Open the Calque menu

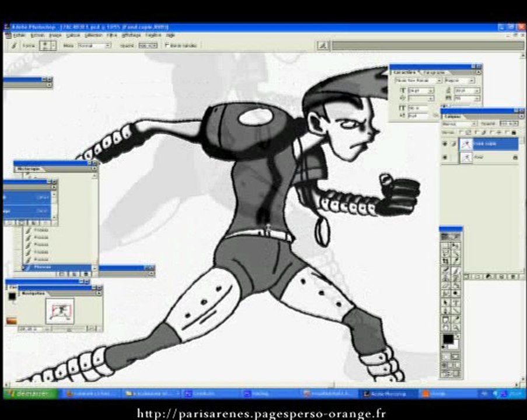[73, 35]
